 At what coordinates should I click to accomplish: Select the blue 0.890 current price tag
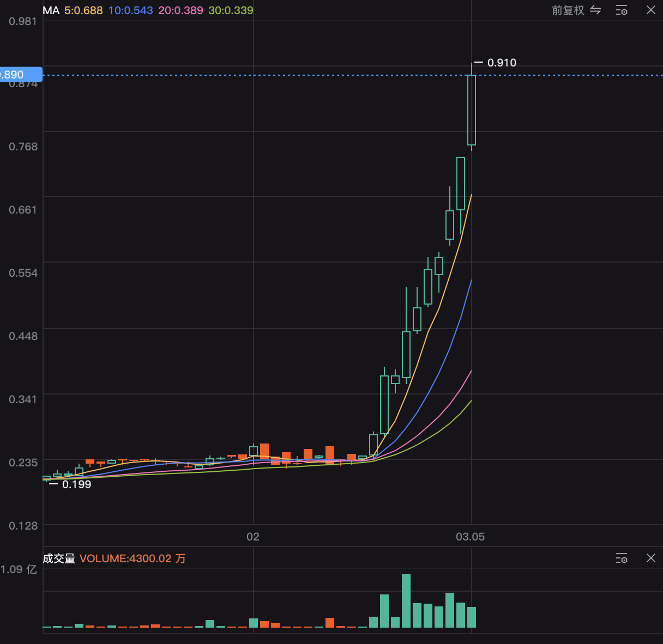(20, 75)
